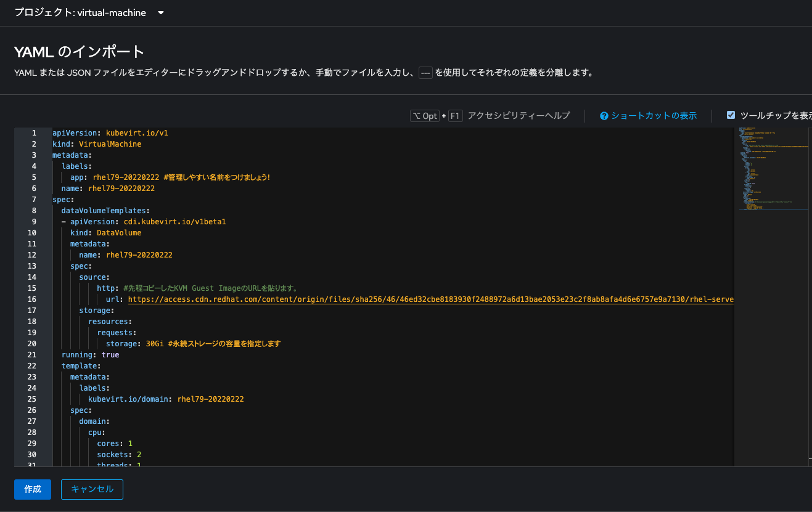Click the 'kind: DataVolume' line

(x=105, y=233)
